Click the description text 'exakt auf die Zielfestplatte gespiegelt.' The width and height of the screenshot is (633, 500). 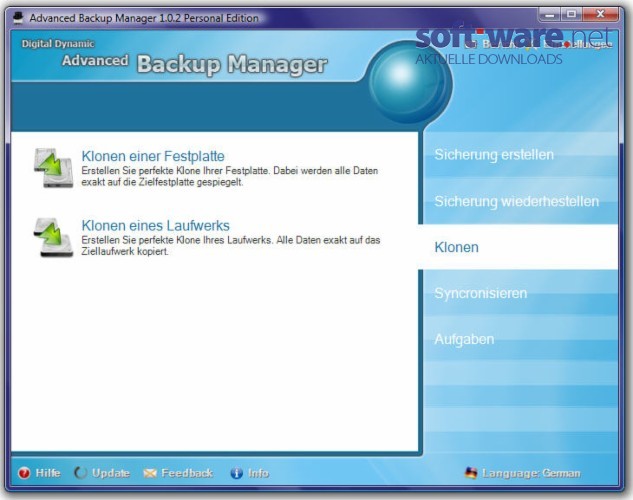[162, 182]
